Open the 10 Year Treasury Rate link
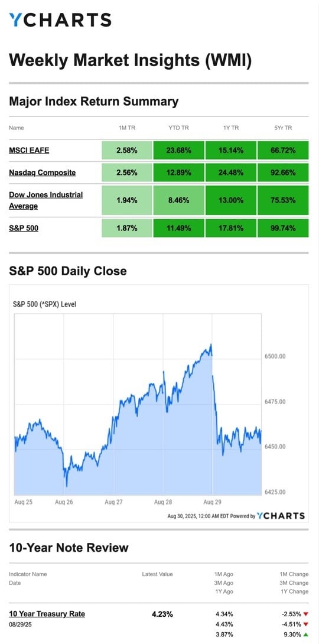Viewport: 319px width, 644px height. 47,614
